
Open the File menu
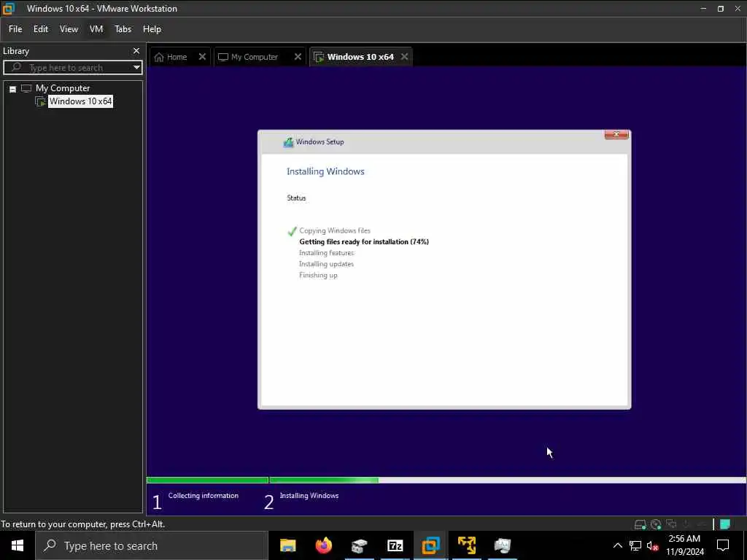[15, 29]
